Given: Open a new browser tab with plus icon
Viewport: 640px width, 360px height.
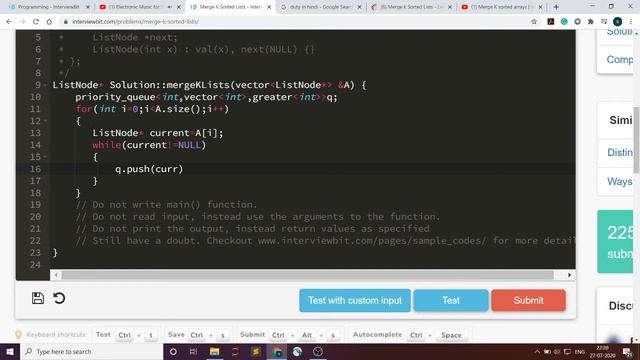Looking at the screenshot, I should 556,7.
